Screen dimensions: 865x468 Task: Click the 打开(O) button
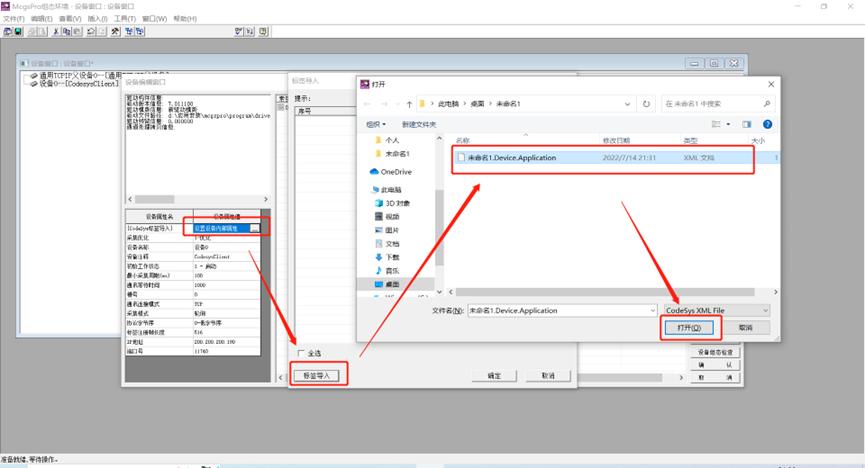click(x=689, y=328)
